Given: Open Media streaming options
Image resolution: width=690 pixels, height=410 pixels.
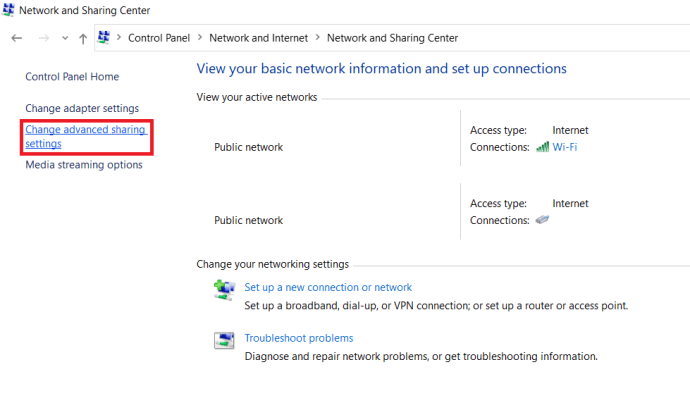Looking at the screenshot, I should 84,165.
